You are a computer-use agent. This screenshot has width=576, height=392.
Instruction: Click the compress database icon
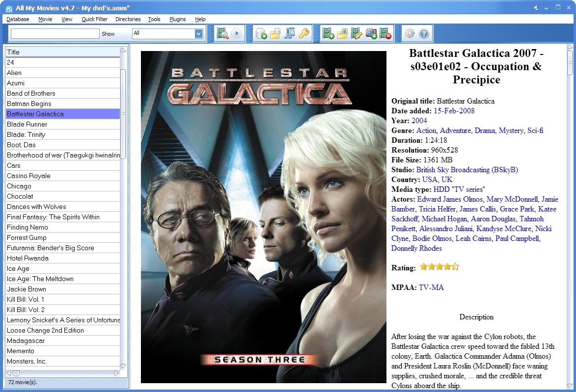pyautogui.click(x=290, y=33)
